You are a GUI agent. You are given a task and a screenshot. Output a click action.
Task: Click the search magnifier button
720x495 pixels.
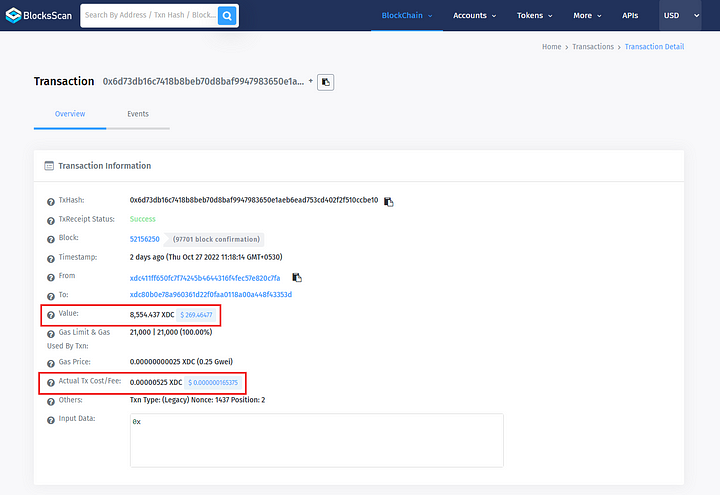click(x=227, y=16)
